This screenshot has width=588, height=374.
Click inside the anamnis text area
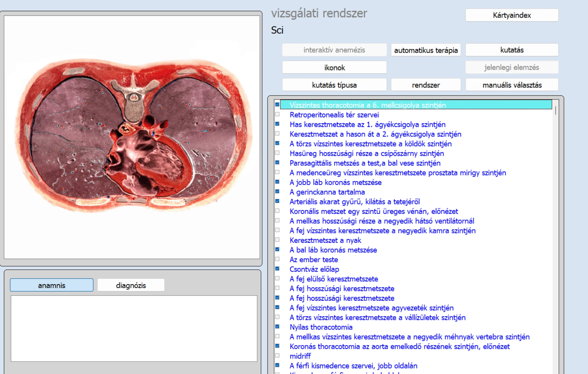pyautogui.click(x=134, y=328)
